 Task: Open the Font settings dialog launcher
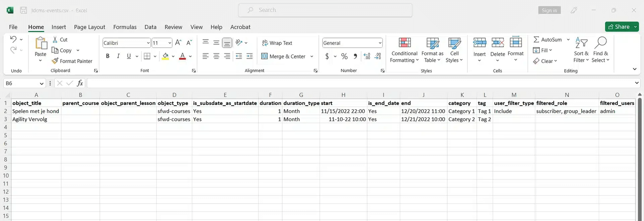click(194, 71)
